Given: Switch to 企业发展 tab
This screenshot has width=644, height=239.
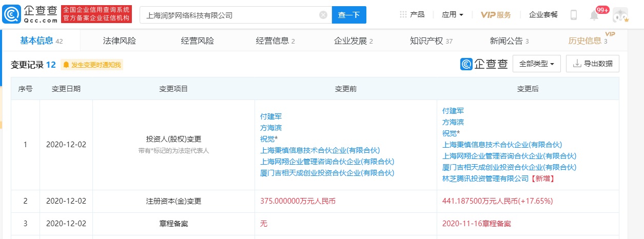Looking at the screenshot, I should point(354,41).
